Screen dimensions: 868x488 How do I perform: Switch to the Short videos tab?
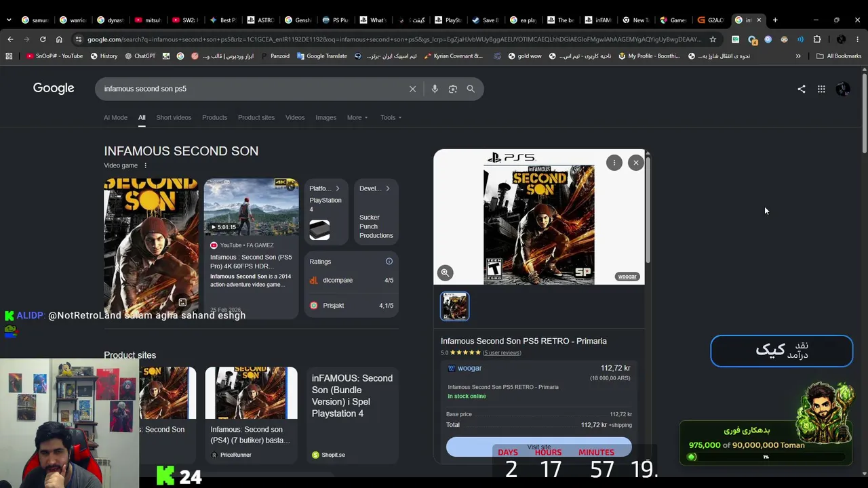(x=174, y=117)
